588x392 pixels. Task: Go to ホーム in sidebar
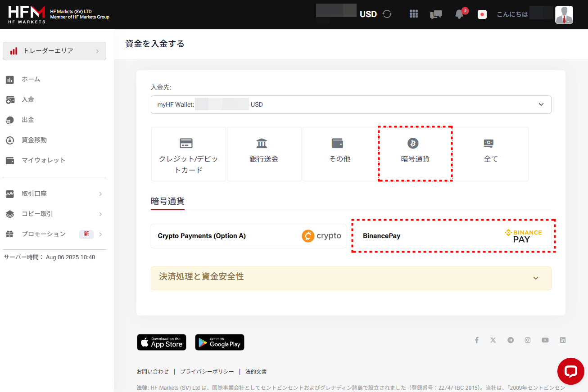31,79
